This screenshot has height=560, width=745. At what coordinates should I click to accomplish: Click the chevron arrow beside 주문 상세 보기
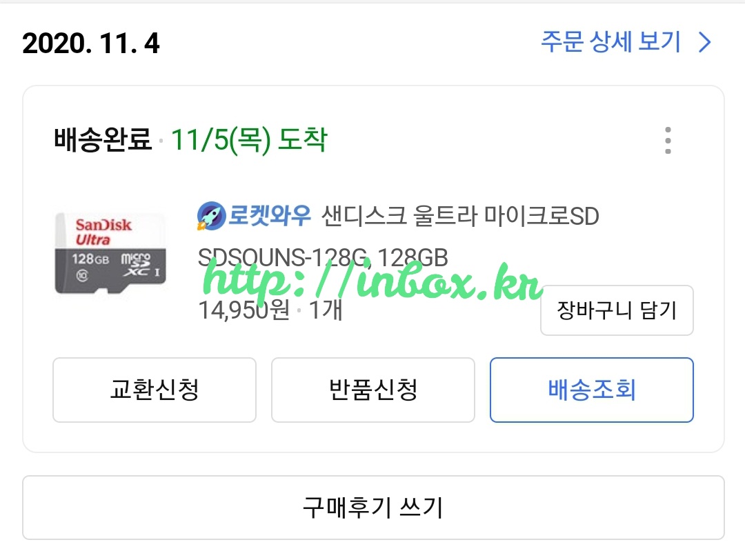click(x=704, y=42)
